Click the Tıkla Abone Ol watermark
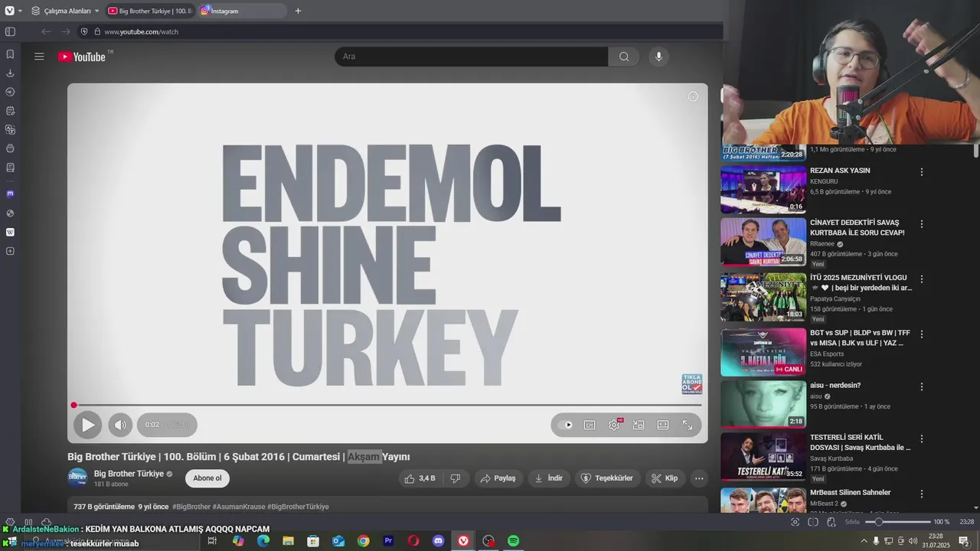The width and height of the screenshot is (980, 551). pos(692,384)
